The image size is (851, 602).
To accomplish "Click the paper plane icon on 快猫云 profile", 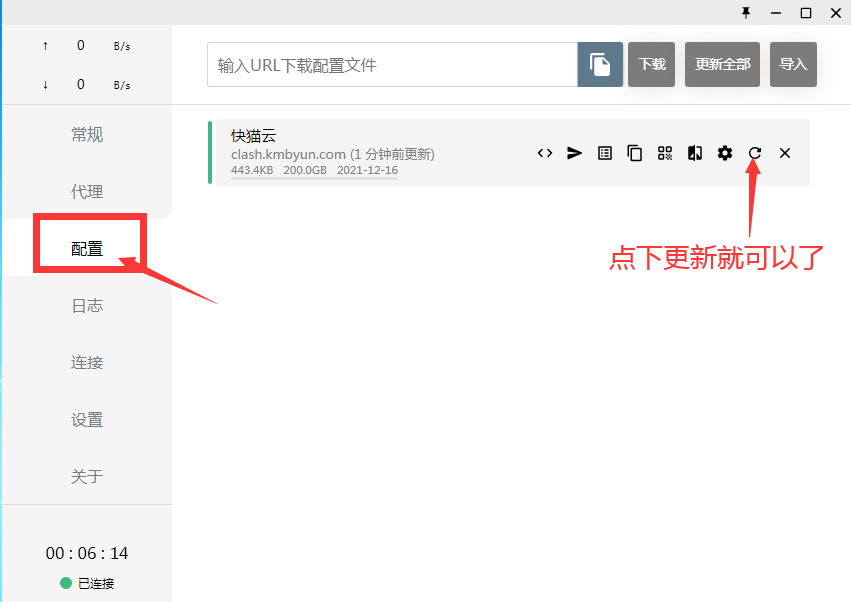I will 575,153.
